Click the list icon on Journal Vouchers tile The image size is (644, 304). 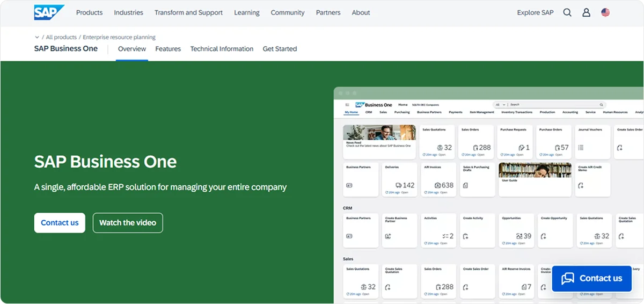click(x=581, y=147)
